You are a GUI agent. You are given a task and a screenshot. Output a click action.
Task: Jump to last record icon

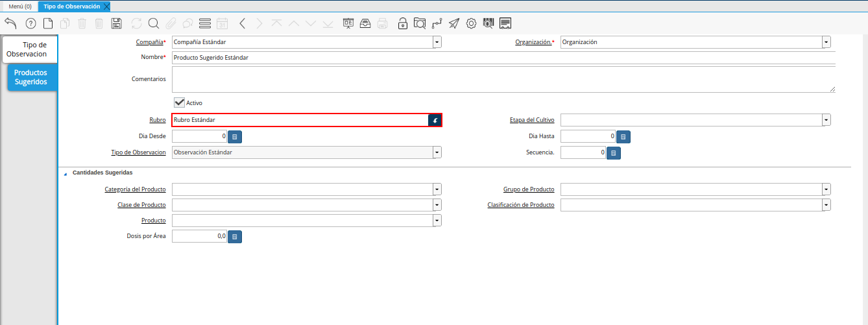point(328,23)
